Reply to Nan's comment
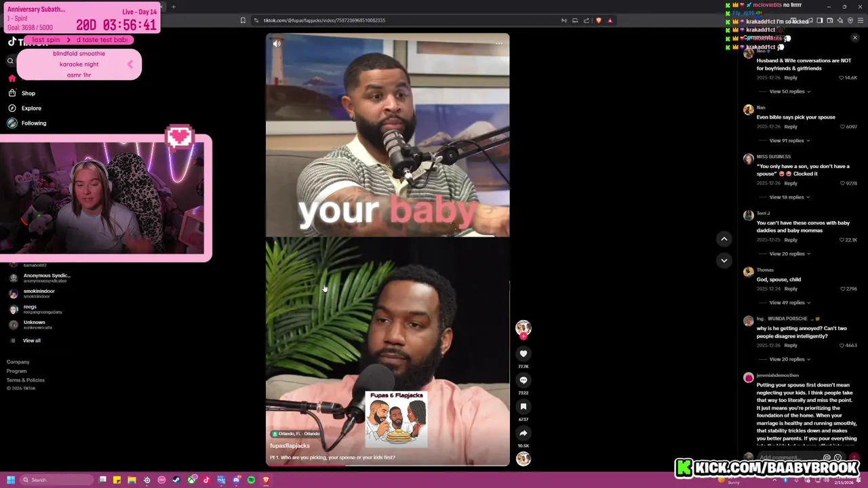This screenshot has height=488, width=868. tap(791, 127)
